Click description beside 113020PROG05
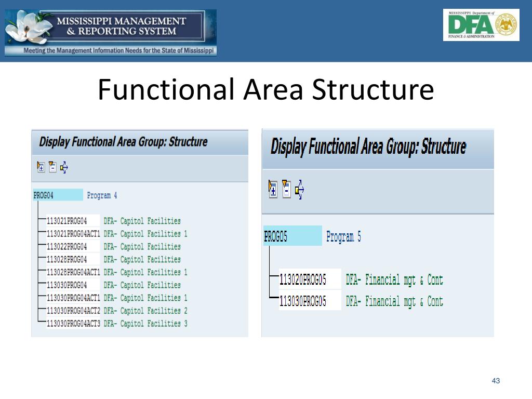Screen dimensions: 532x399 tap(394, 280)
